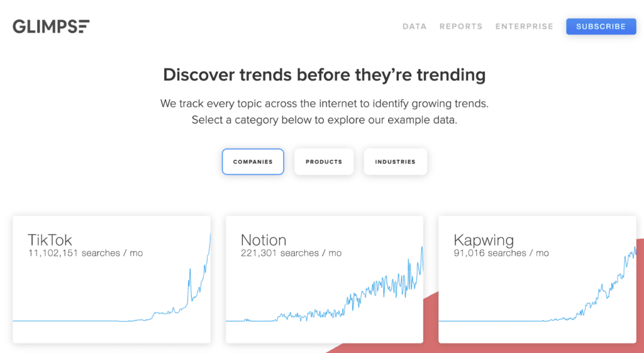Open the Data nav link

coord(414,26)
